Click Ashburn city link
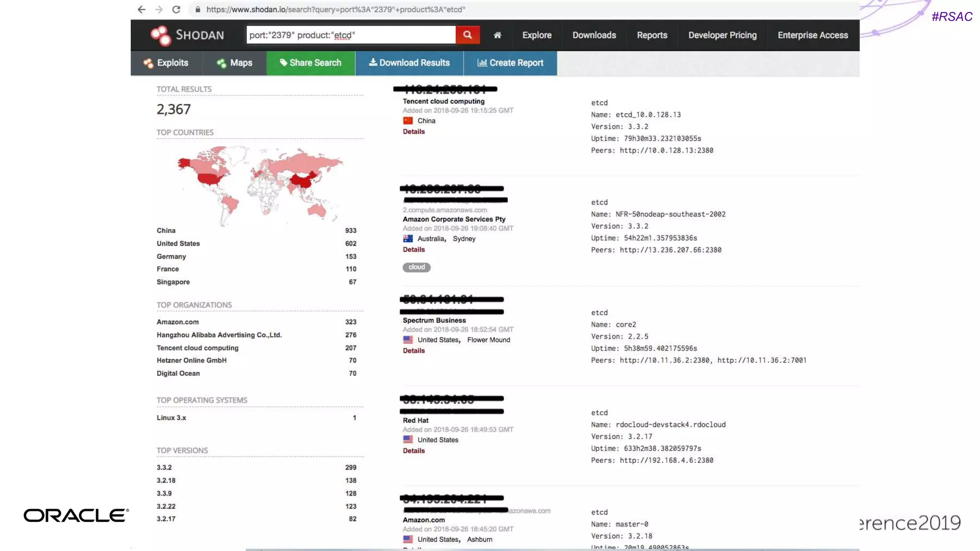This screenshot has height=551, width=980. (479, 540)
